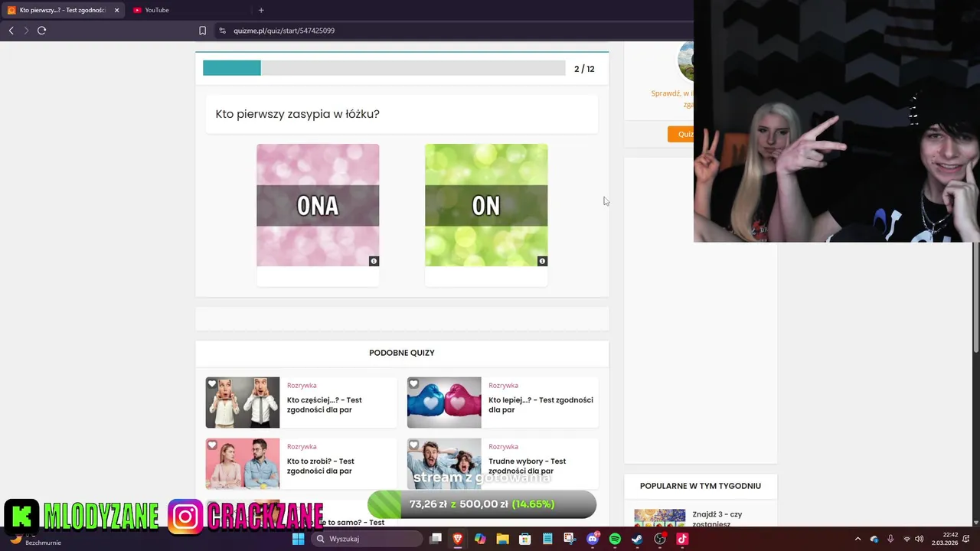Favorite 'Kto lepiej...?' with the heart icon

point(414,384)
